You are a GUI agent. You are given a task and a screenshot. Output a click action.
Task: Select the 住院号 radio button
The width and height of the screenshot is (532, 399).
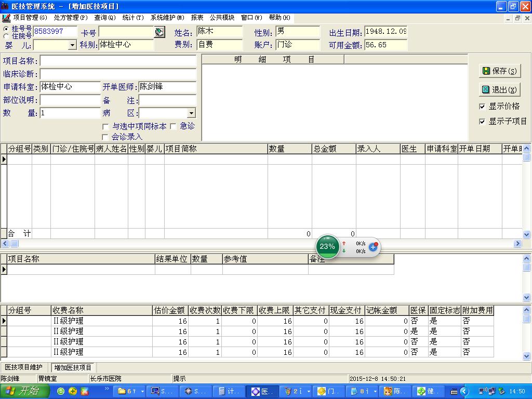coord(6,36)
